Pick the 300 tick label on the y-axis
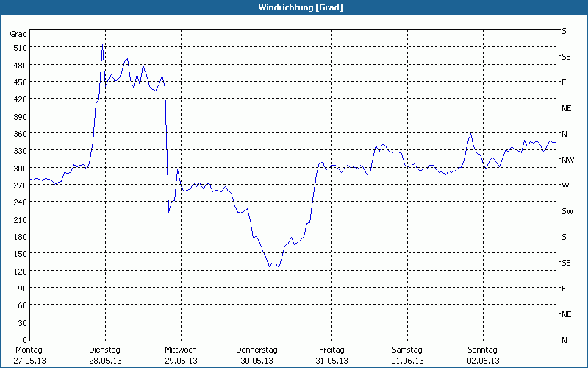Viewport: 588px width, 368px height. 21,169
